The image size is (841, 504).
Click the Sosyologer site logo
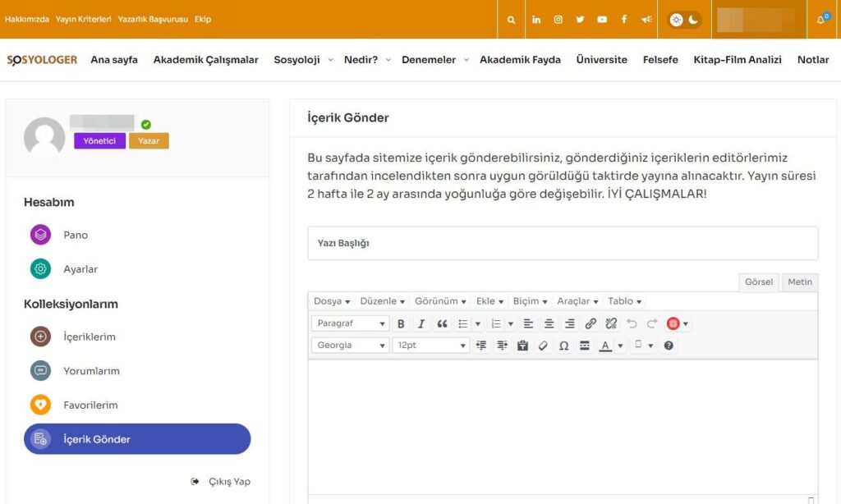coord(42,60)
